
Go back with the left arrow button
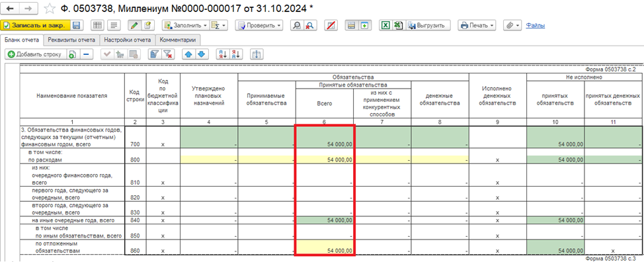(11, 8)
